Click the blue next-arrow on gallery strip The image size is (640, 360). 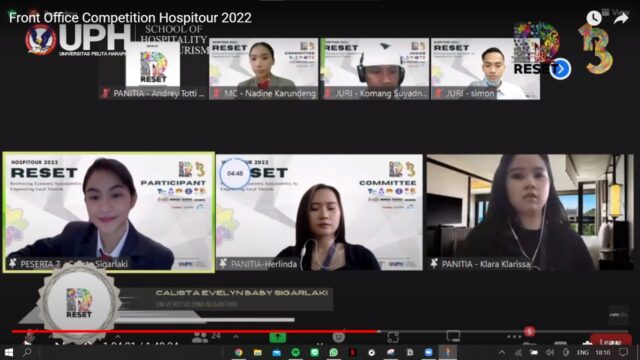point(560,69)
